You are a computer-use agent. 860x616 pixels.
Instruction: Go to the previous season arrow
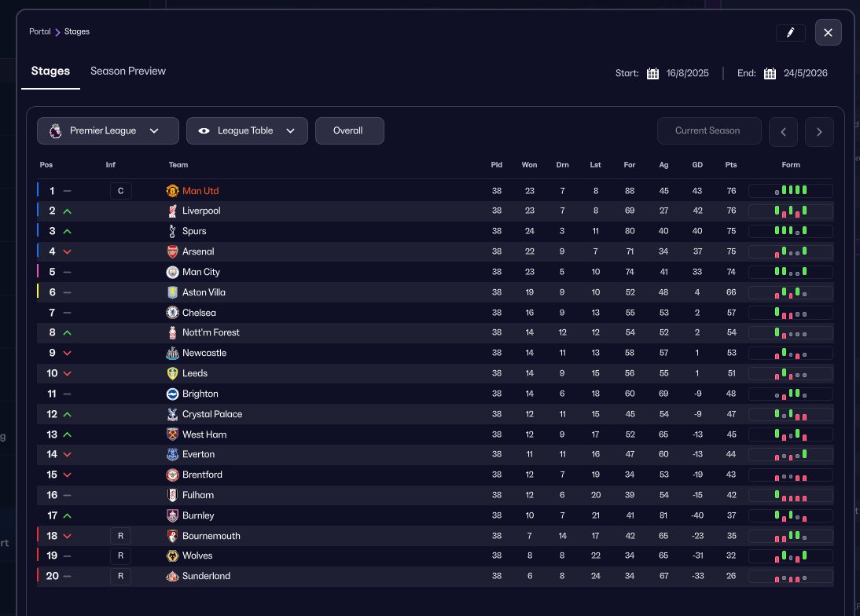pyautogui.click(x=783, y=131)
